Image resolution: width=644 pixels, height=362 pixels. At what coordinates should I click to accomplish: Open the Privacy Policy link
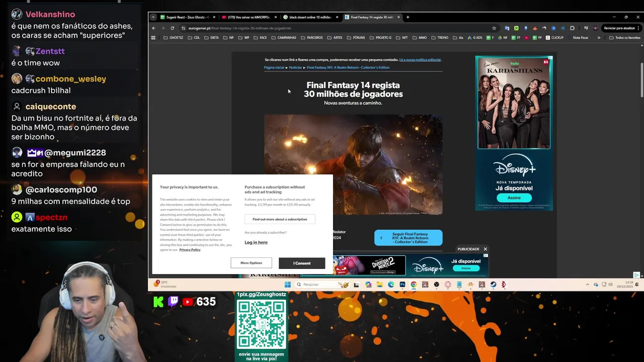pyautogui.click(x=190, y=250)
